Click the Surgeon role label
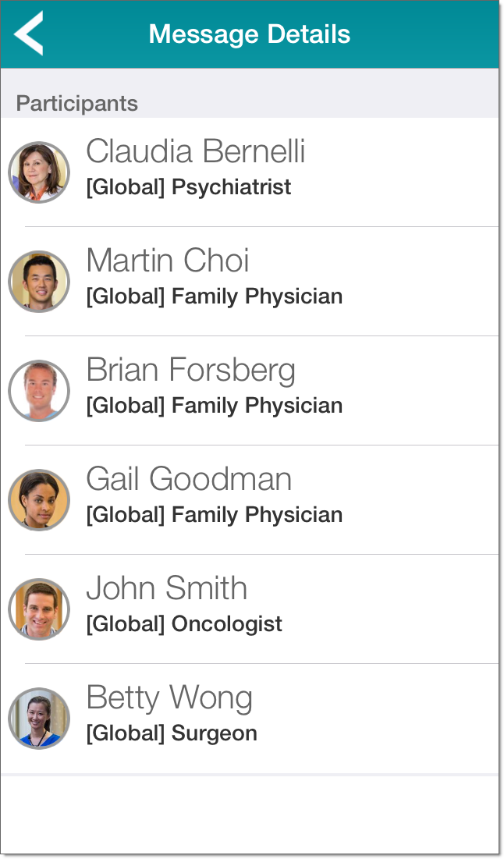 tap(172, 733)
